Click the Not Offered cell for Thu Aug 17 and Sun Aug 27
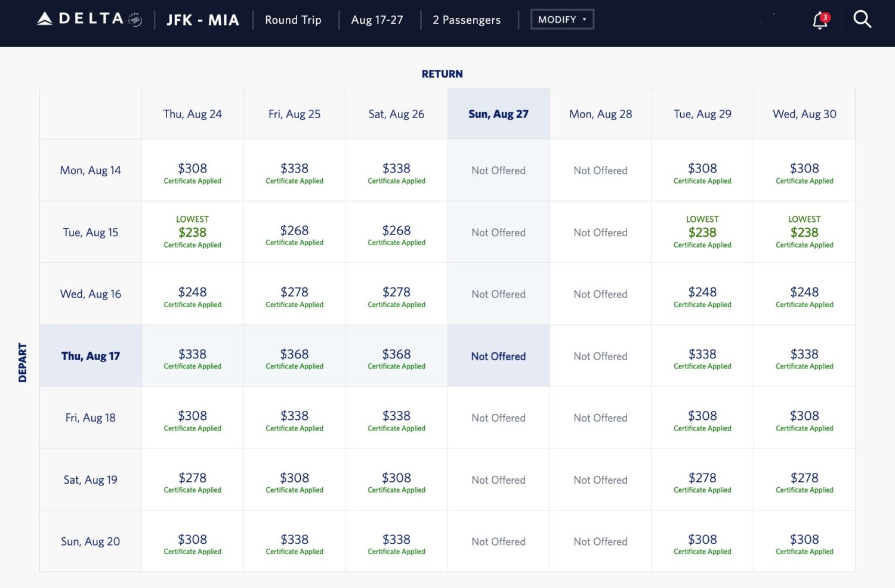Image resolution: width=895 pixels, height=588 pixels. pyautogui.click(x=498, y=355)
